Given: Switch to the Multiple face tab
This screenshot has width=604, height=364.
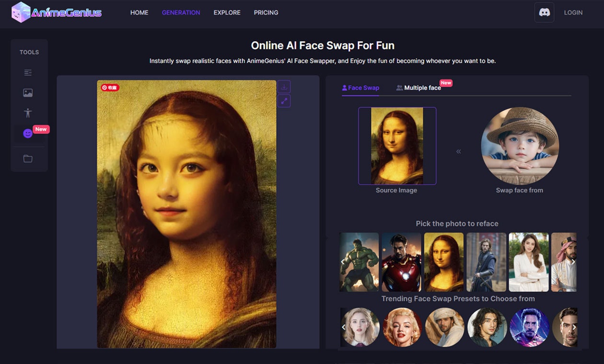Looking at the screenshot, I should 418,88.
